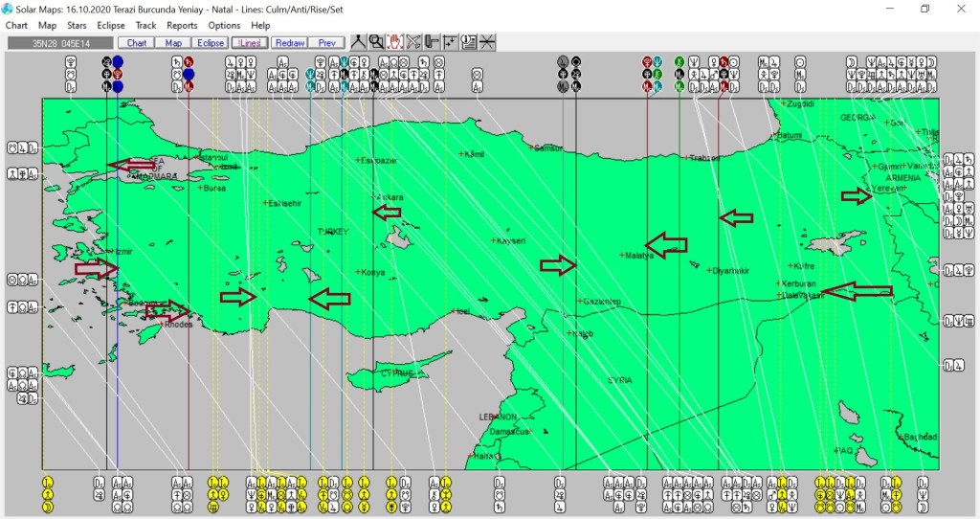
Task: Expand the Reports menu
Action: click(x=182, y=25)
